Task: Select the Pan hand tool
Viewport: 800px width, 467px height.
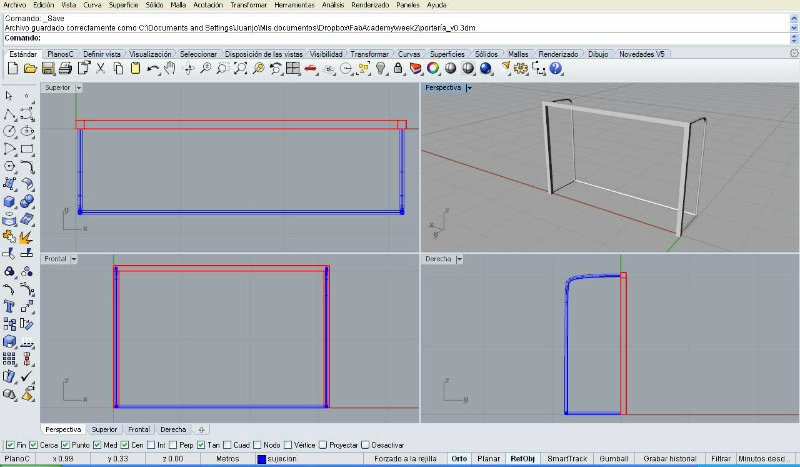Action: (170, 68)
